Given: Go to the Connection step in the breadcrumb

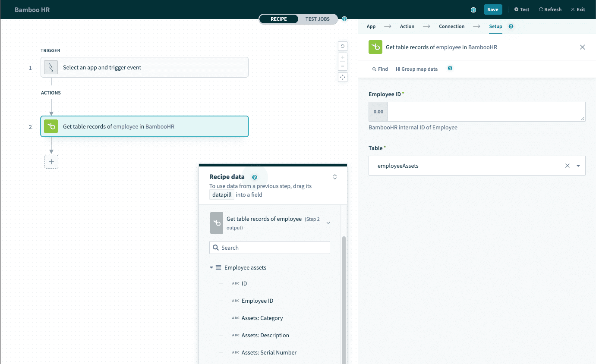Looking at the screenshot, I should 451,26.
